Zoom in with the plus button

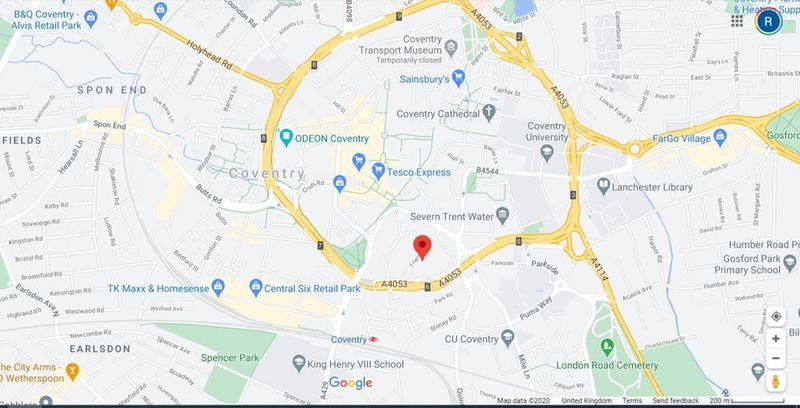point(776,339)
